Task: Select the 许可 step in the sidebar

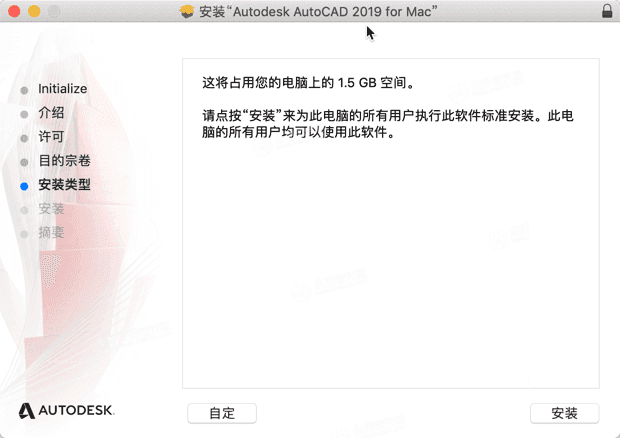Action: tap(51, 137)
